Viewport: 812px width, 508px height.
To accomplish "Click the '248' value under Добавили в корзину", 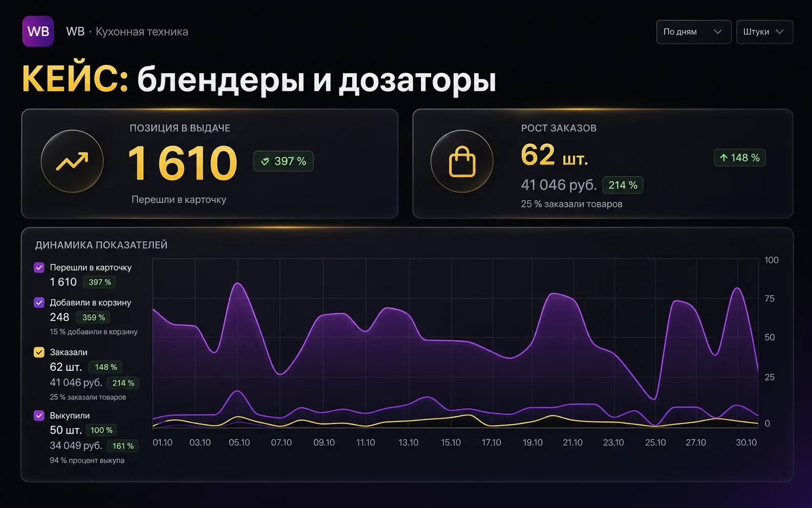I will click(59, 317).
